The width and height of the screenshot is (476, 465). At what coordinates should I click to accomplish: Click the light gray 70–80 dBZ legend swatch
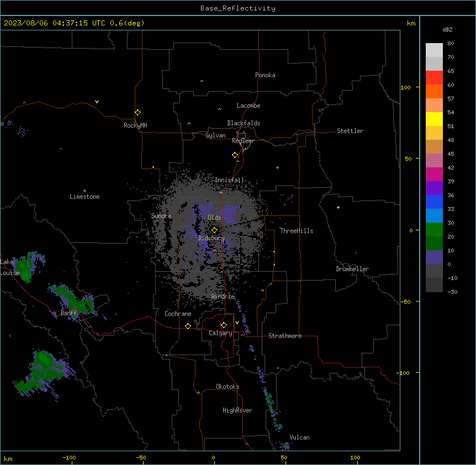[x=434, y=50]
